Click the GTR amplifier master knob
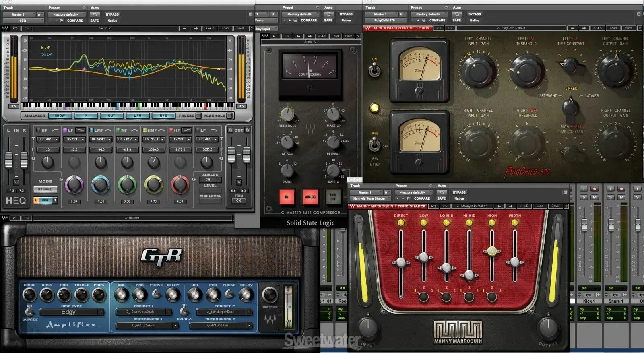 tap(270, 295)
